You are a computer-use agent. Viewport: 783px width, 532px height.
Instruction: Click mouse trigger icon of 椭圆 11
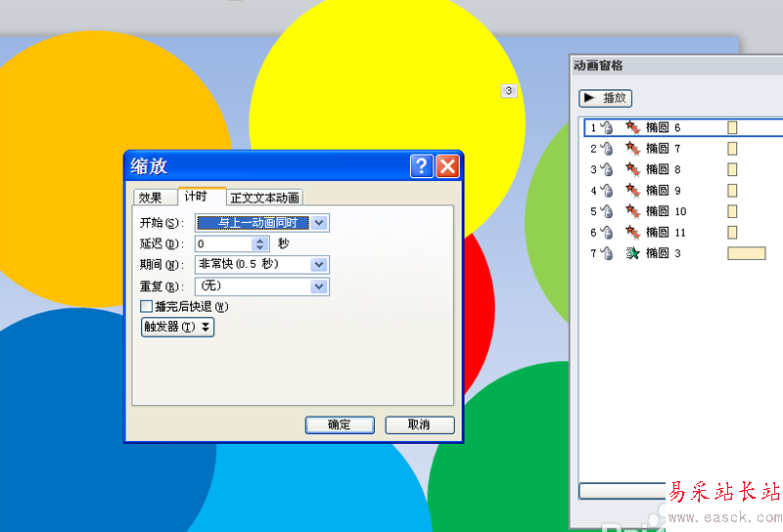tap(606, 233)
